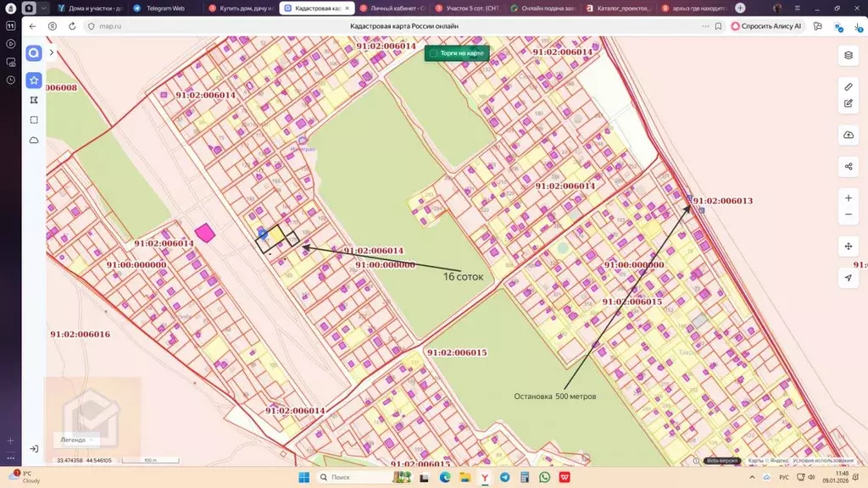Click the pan crosshair icon on right panel
868x488 pixels.
[848, 246]
